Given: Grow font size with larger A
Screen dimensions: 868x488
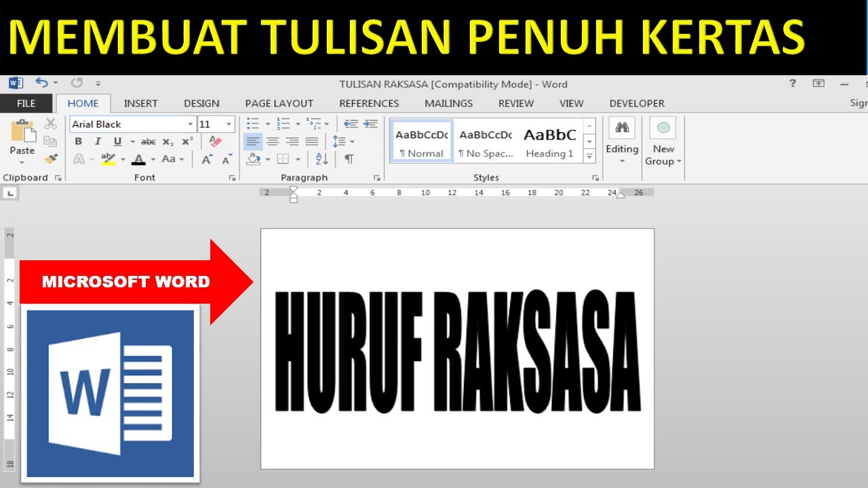Looking at the screenshot, I should (207, 159).
